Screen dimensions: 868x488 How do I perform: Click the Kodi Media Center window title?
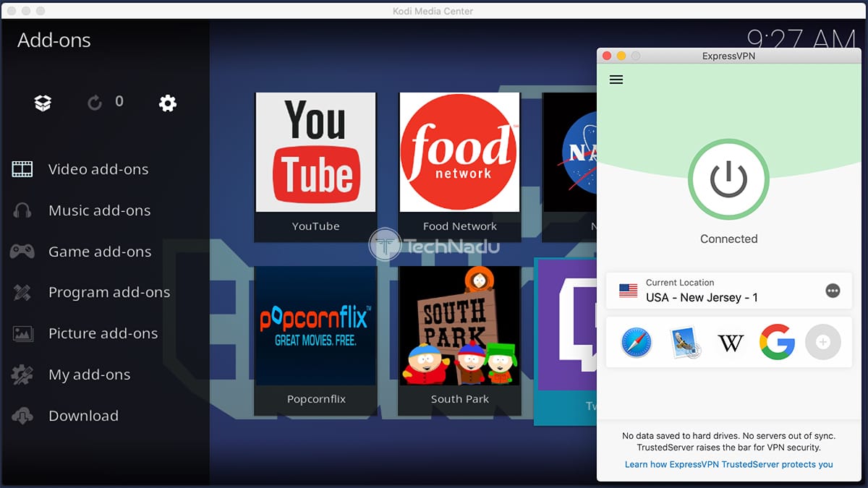coord(433,11)
